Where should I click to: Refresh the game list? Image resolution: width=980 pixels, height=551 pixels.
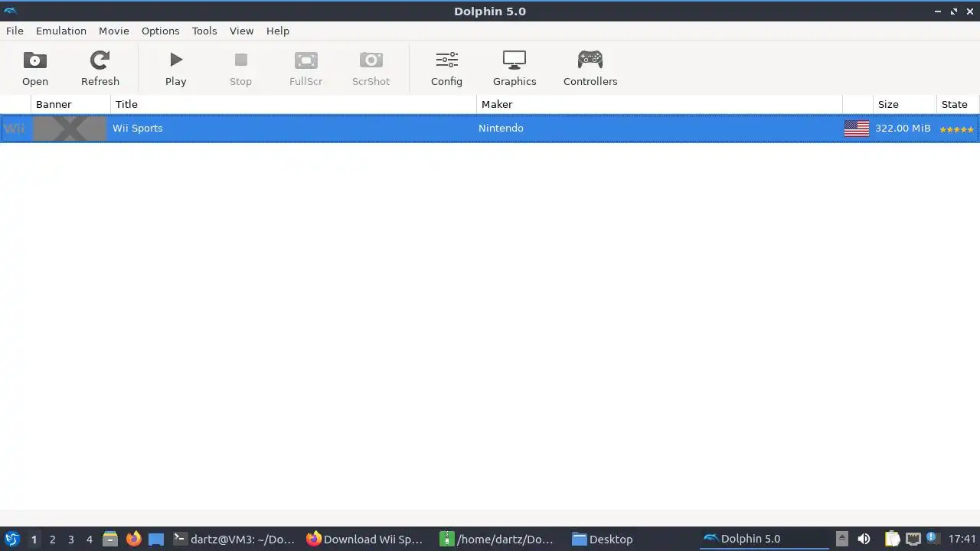click(100, 68)
